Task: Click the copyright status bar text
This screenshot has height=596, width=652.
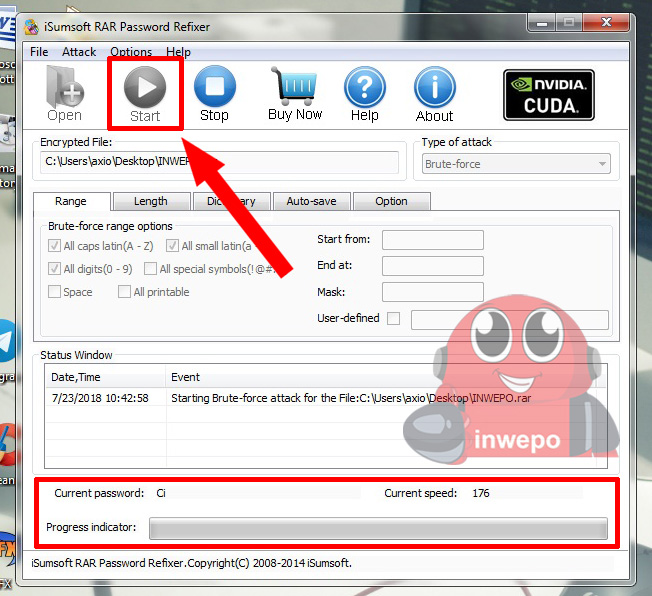Action: 191,563
